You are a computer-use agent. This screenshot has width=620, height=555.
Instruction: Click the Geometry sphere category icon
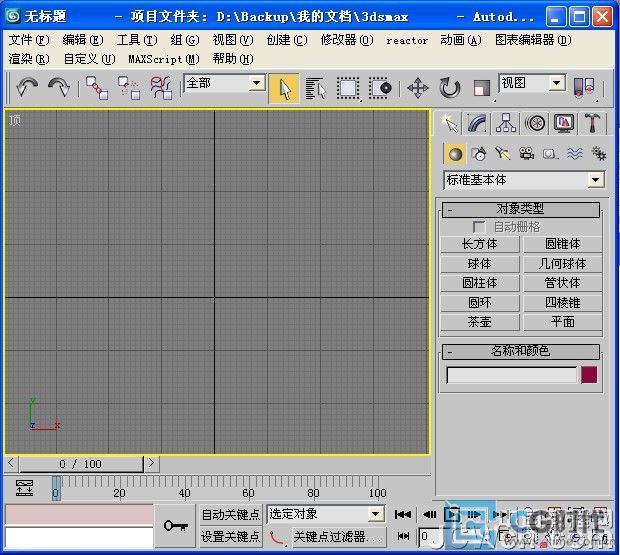(x=455, y=154)
